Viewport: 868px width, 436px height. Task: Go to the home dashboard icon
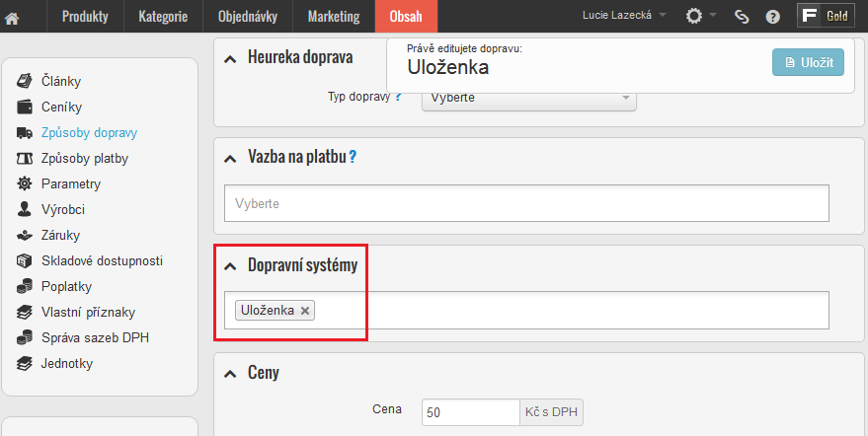point(12,18)
